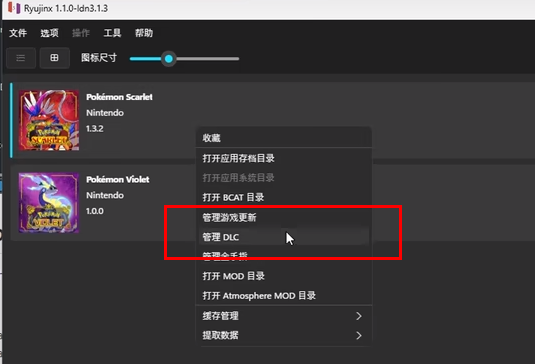Image resolution: width=535 pixels, height=364 pixels.
Task: Choose 打开应用存档目录 entry
Action: (x=284, y=158)
